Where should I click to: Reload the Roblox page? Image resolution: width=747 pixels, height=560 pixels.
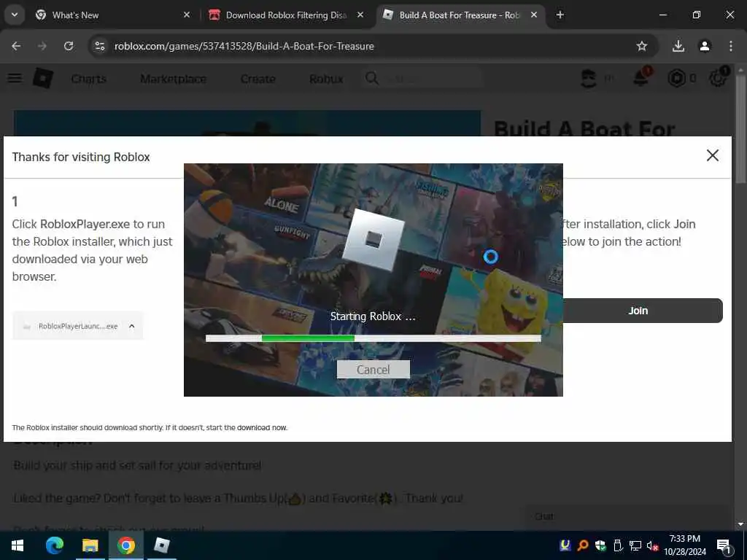[69, 46]
